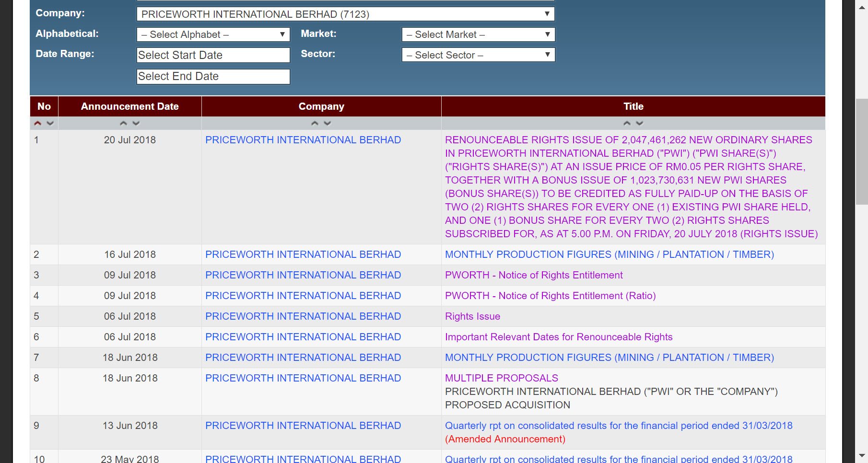Viewport: 868px width, 463px height.
Task: Click the Select Start Date field
Action: (x=213, y=55)
